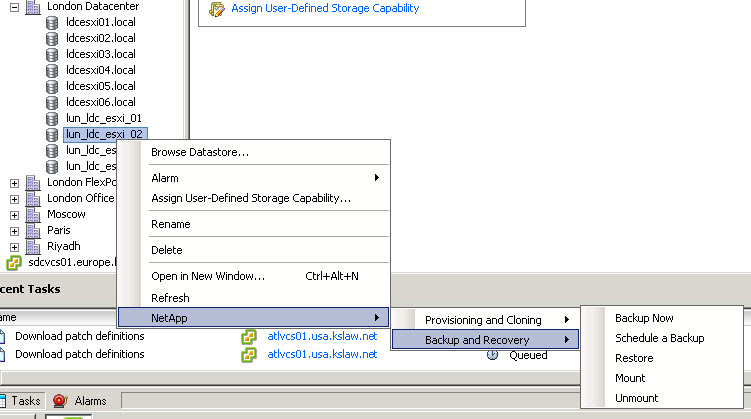The image size is (751, 419).
Task: Click the Assign User-Defined Storage Capability icon
Action: [217, 9]
